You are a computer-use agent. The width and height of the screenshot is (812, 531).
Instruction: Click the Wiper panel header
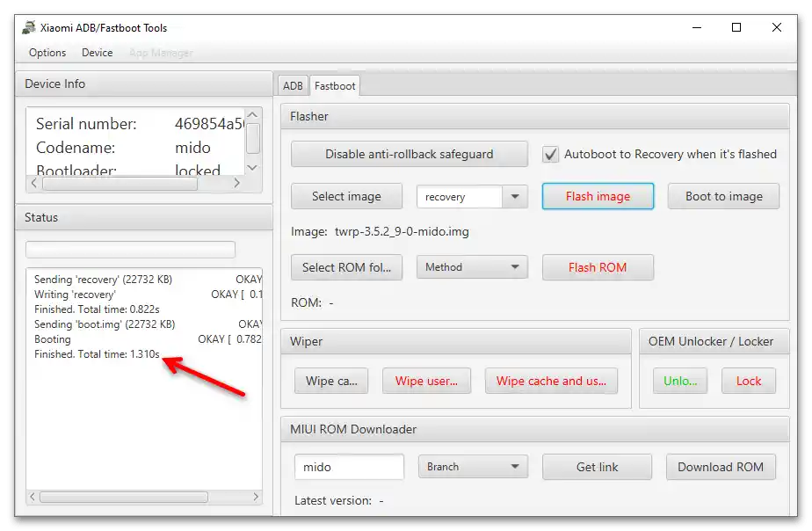tap(456, 341)
